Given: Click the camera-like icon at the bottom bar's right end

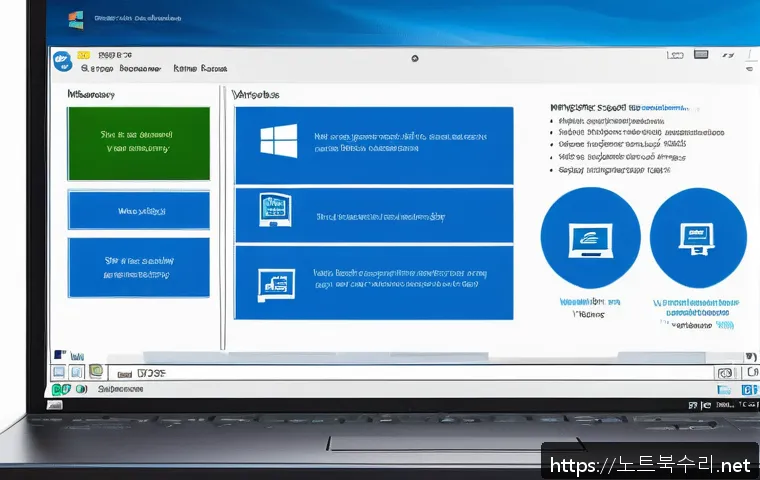Looking at the screenshot, I should 724,372.
